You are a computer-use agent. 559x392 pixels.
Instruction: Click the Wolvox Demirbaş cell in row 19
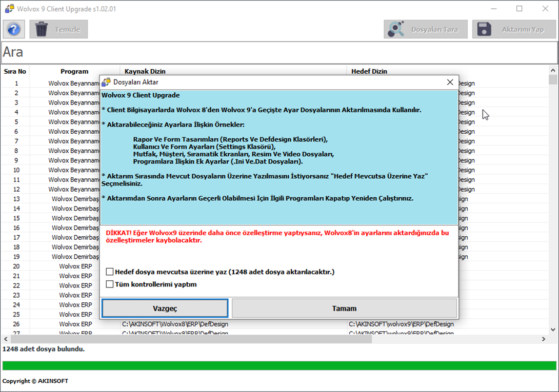pos(75,257)
